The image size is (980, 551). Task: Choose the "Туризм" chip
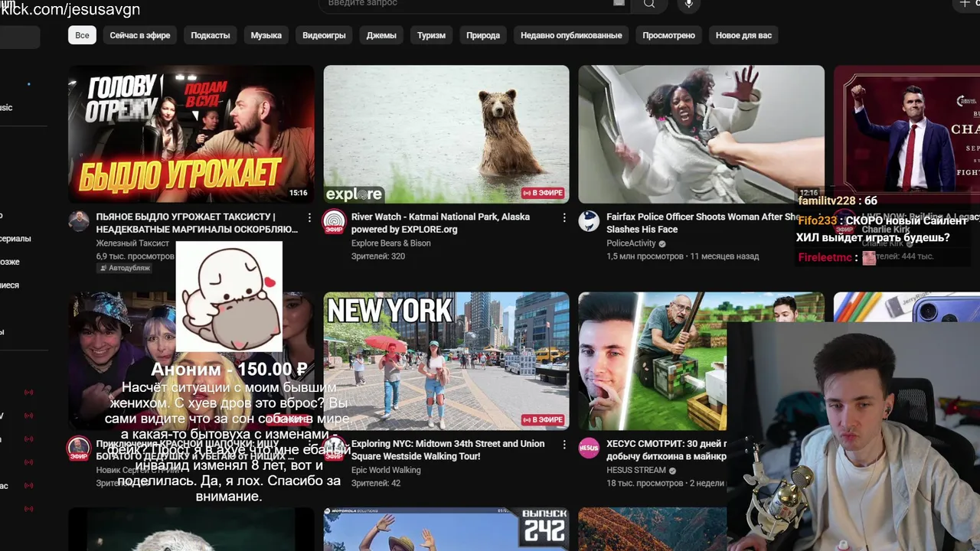pyautogui.click(x=431, y=35)
